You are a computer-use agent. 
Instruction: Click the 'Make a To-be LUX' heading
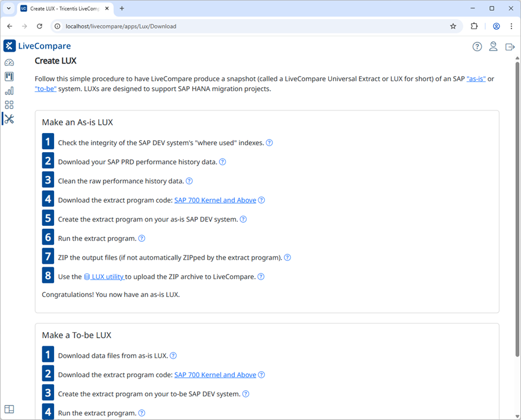[76, 335]
